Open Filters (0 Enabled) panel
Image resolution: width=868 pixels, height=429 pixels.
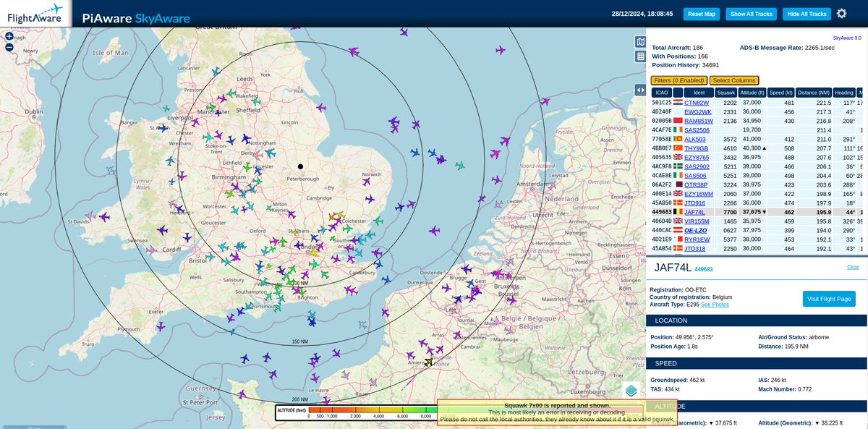coord(678,80)
